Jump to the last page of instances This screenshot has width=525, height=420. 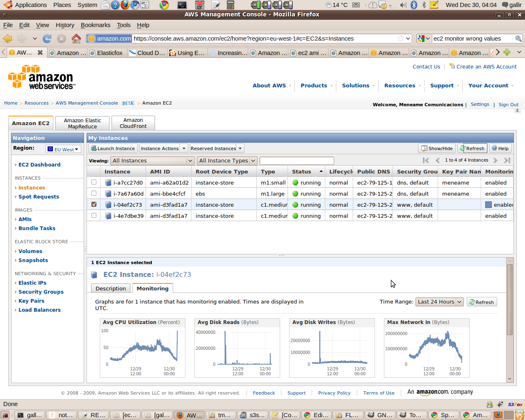[x=507, y=160]
